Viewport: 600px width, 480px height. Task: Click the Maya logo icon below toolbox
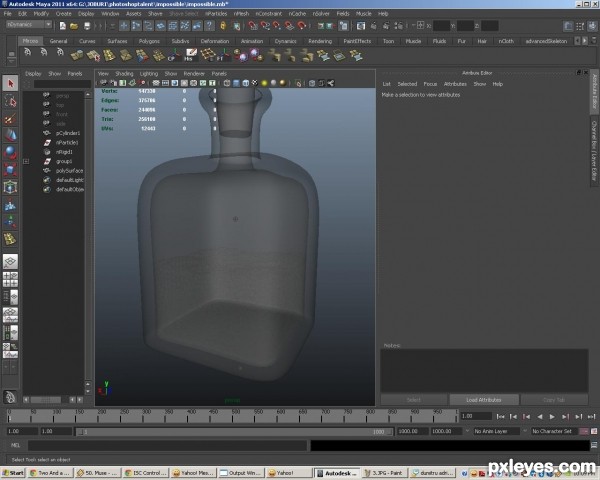[10, 397]
